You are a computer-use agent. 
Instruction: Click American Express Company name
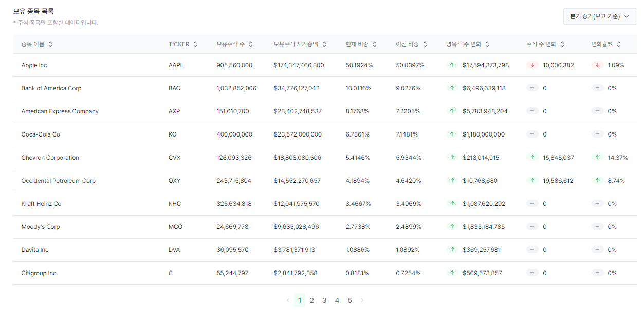60,111
